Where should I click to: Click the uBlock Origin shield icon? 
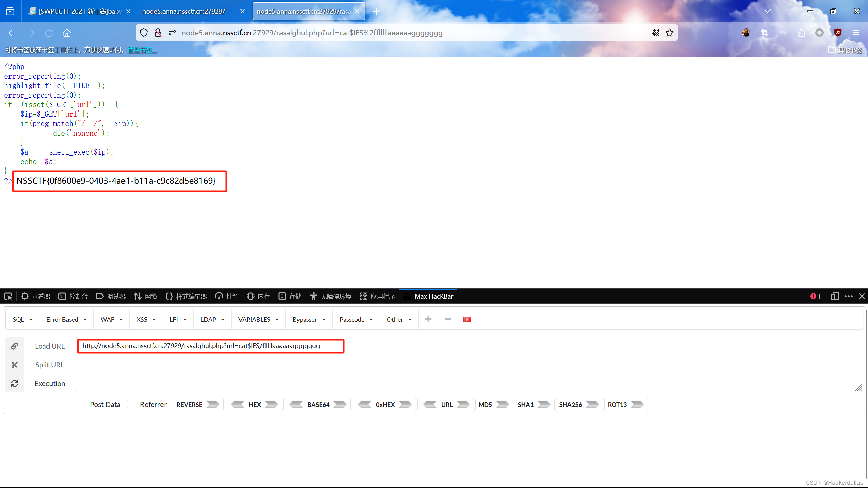pyautogui.click(x=837, y=33)
